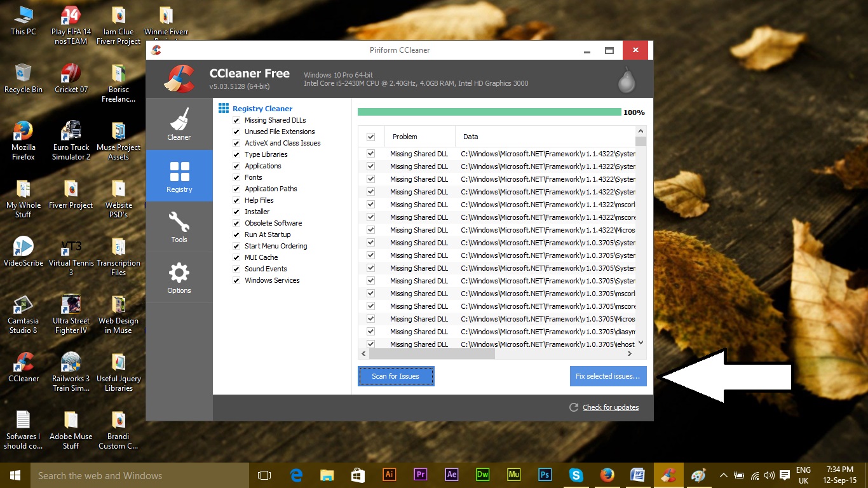Click the Check for updates refresh icon
The image size is (868, 488).
[x=574, y=407]
